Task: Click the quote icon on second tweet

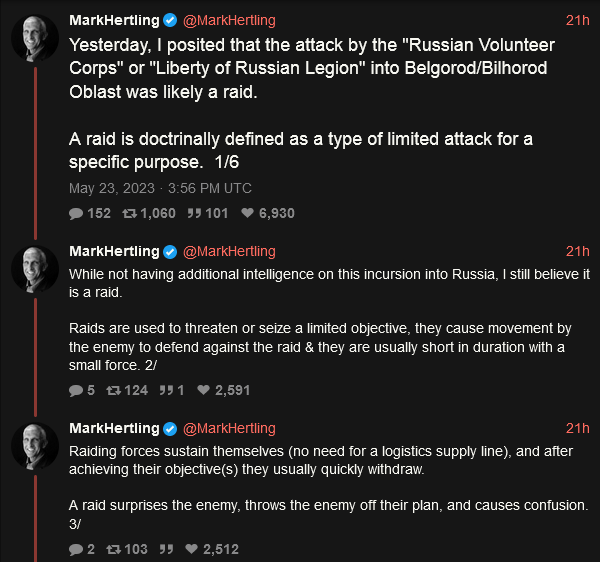Action: (166, 391)
